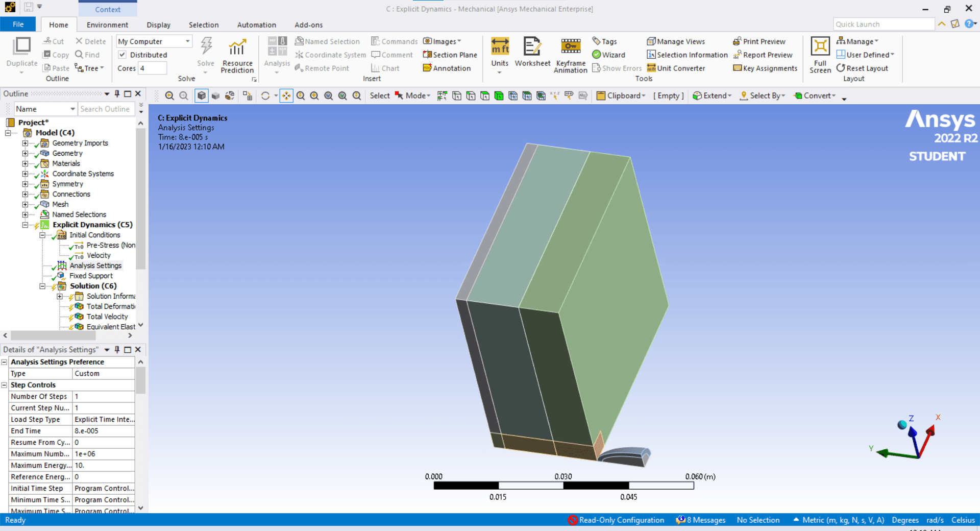Image resolution: width=980 pixels, height=531 pixels.
Task: Switch to the Display ribbon tab
Action: pyautogui.click(x=158, y=25)
